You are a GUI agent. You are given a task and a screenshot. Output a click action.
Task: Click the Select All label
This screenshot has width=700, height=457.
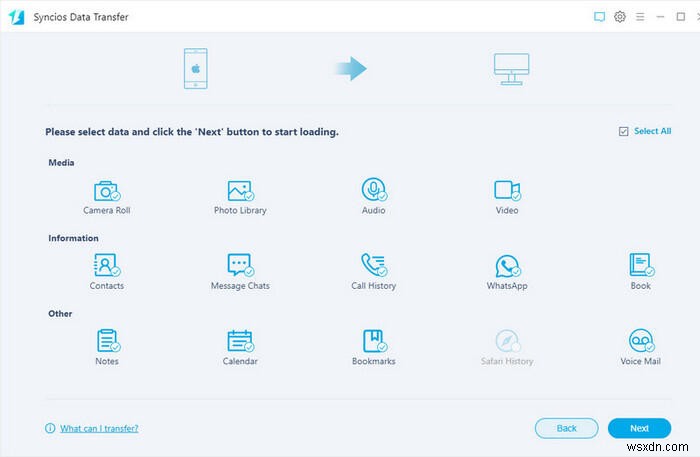coord(653,131)
